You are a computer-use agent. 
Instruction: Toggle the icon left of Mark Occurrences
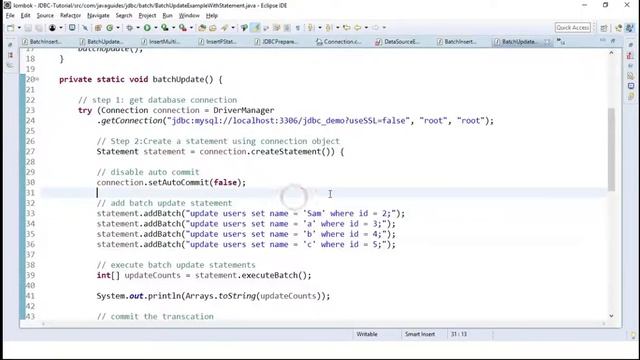(x=244, y=28)
